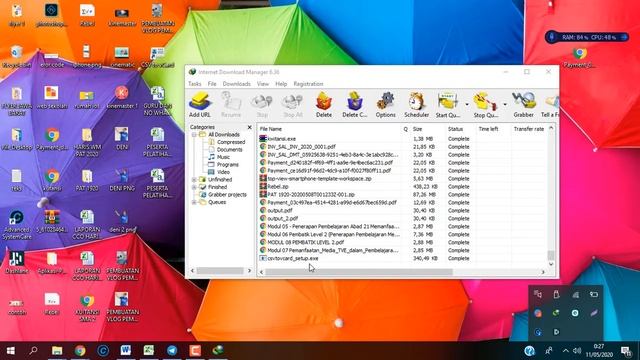Viewport: 640px width, 360px height.
Task: Open Start Queue dropdown arrow
Action: point(467,105)
